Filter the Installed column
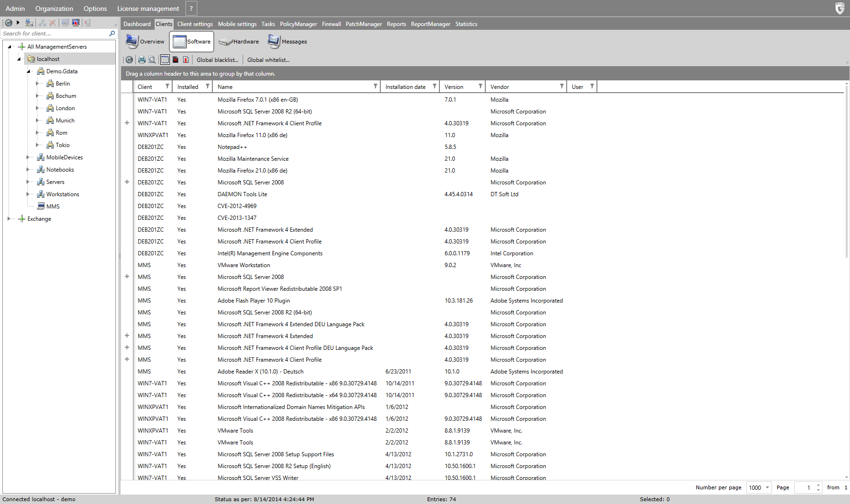The height and width of the screenshot is (504, 850). point(207,87)
